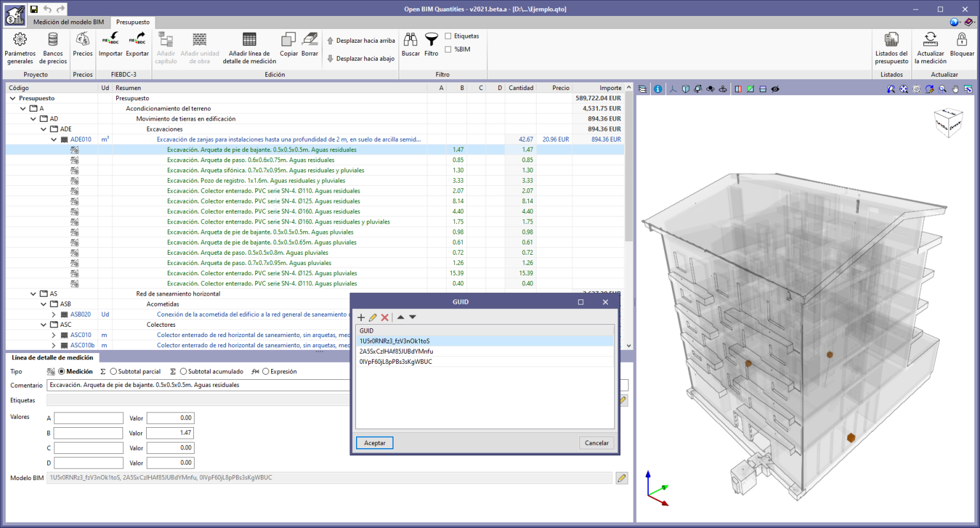Click the pencil icon beside Modelo BIM field

(x=621, y=478)
